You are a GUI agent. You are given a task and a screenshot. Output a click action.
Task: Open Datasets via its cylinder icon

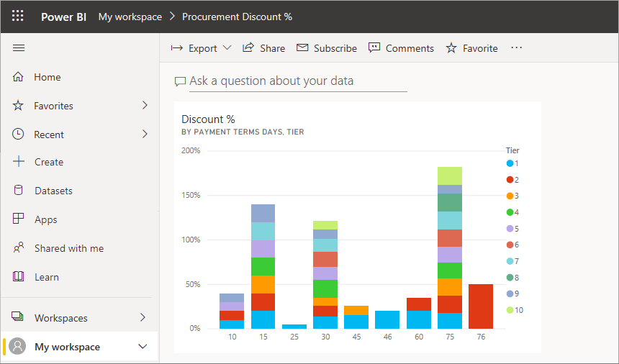pos(19,191)
